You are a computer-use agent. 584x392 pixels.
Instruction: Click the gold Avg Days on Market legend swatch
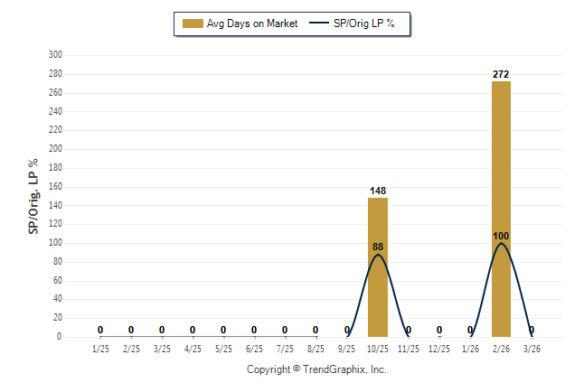click(193, 23)
